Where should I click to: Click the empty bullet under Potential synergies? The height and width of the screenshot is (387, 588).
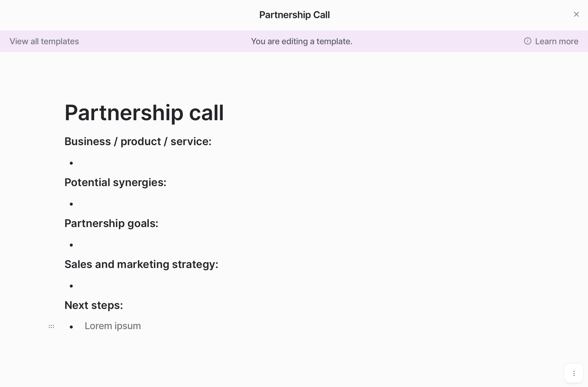coord(99,204)
